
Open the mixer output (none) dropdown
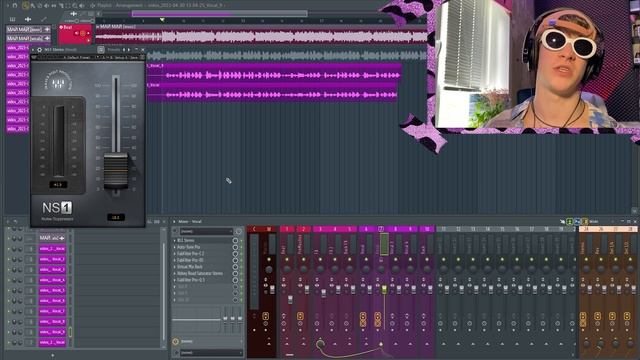[210, 352]
